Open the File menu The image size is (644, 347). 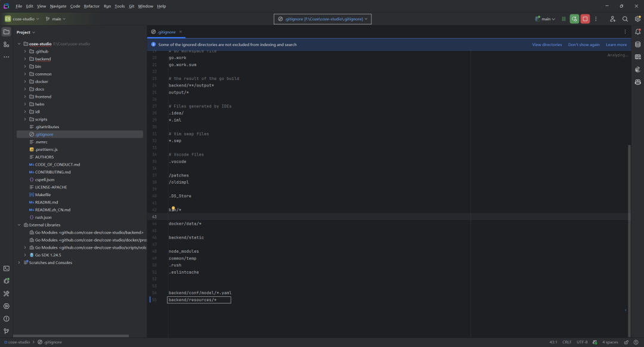click(19, 6)
